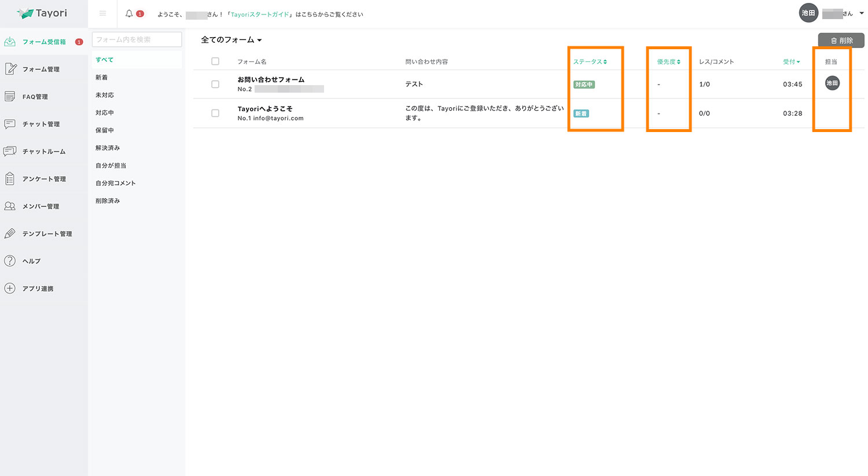The height and width of the screenshot is (476, 868).
Task: Sort by 受付 column
Action: click(x=791, y=61)
